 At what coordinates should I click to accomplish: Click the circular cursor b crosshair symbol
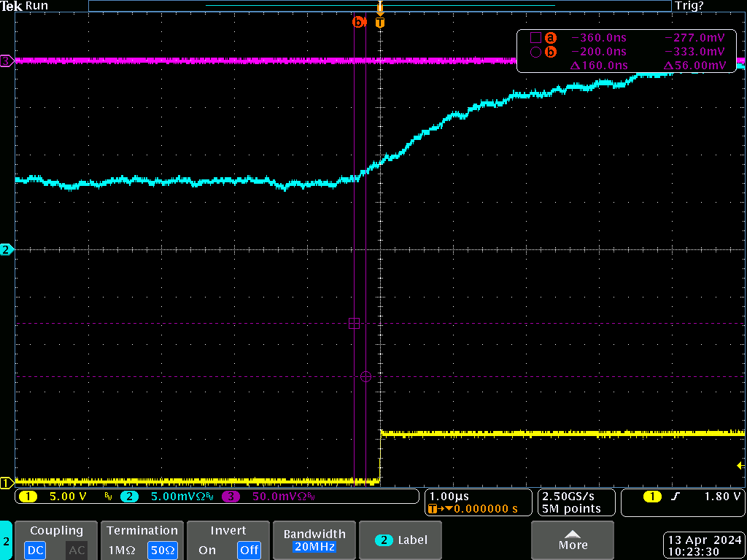point(366,376)
